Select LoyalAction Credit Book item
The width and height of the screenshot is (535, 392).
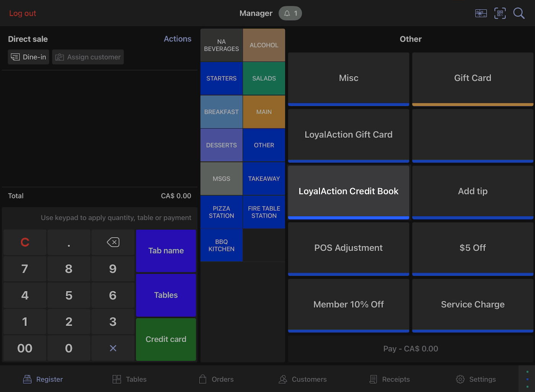click(x=349, y=192)
